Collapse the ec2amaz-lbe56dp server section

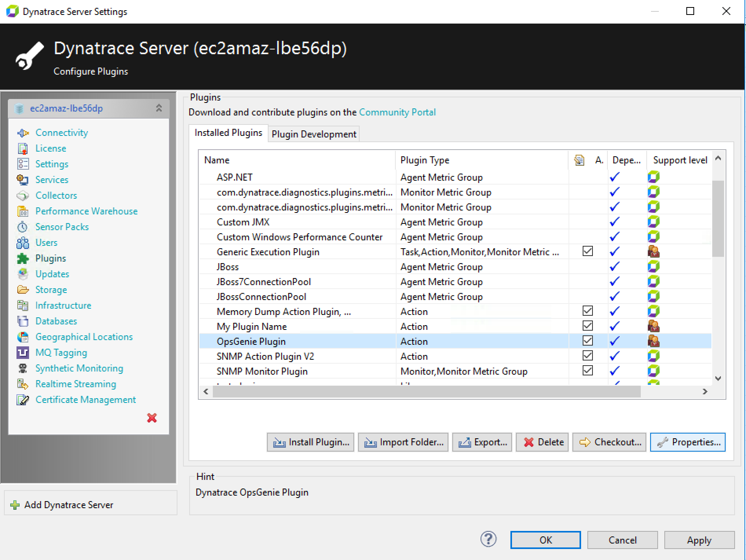[x=159, y=108]
